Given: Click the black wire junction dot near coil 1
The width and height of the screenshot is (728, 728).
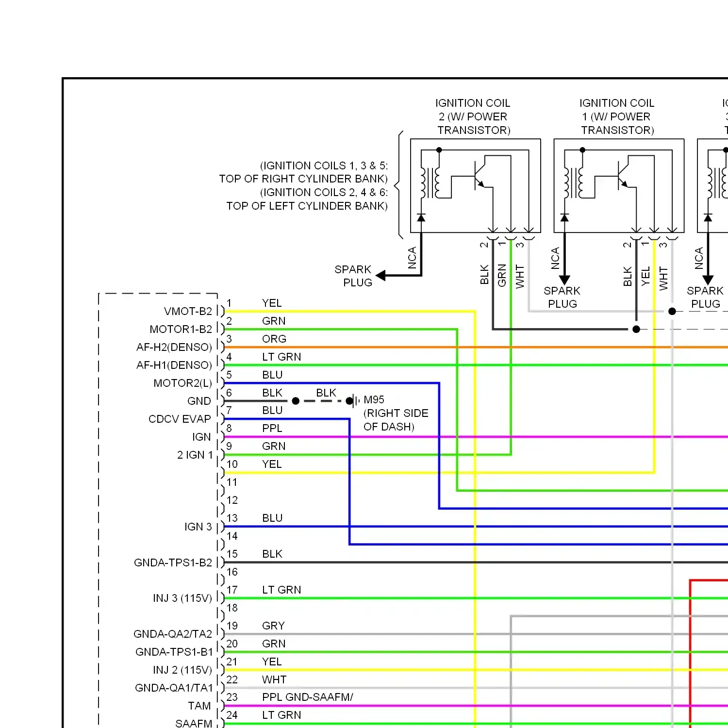Looking at the screenshot, I should point(636,329).
